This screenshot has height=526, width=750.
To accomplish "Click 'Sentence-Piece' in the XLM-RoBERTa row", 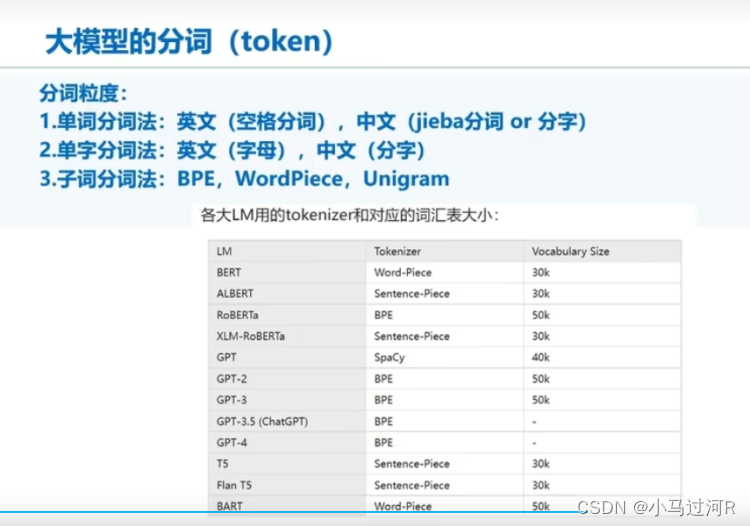I will pos(412,336).
